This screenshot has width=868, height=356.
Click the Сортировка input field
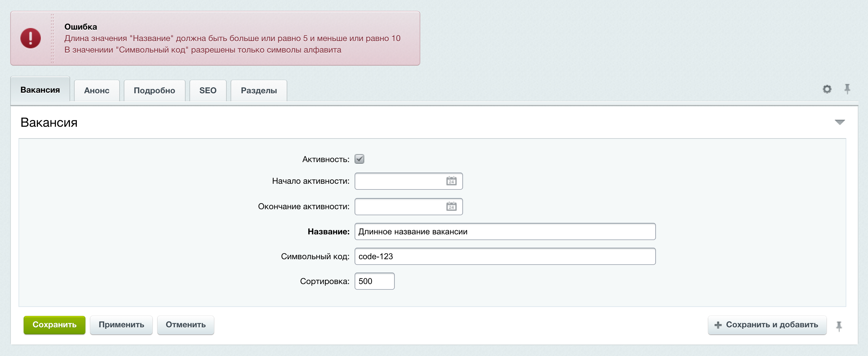(x=374, y=281)
